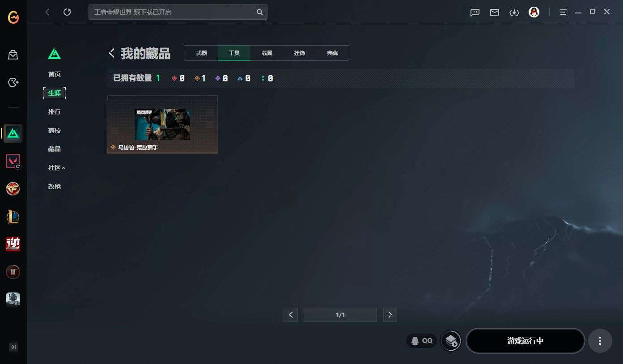
Task: Go to the next collection page
Action: pos(390,315)
